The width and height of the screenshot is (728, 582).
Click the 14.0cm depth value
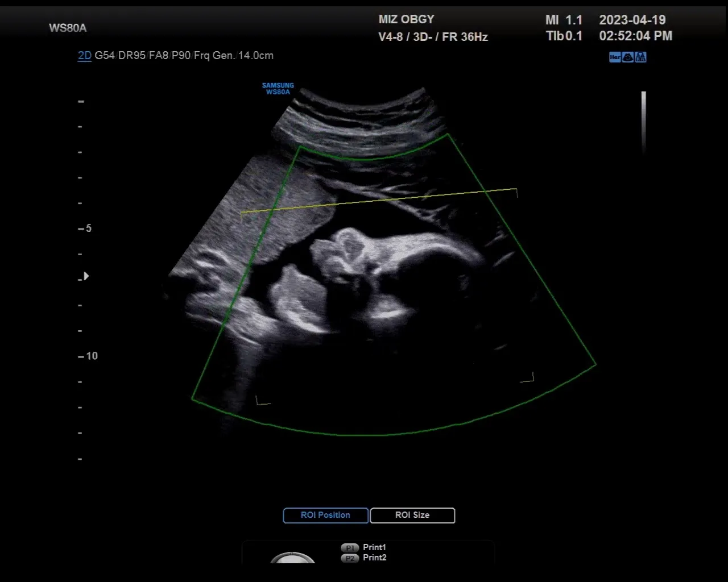tap(256, 56)
